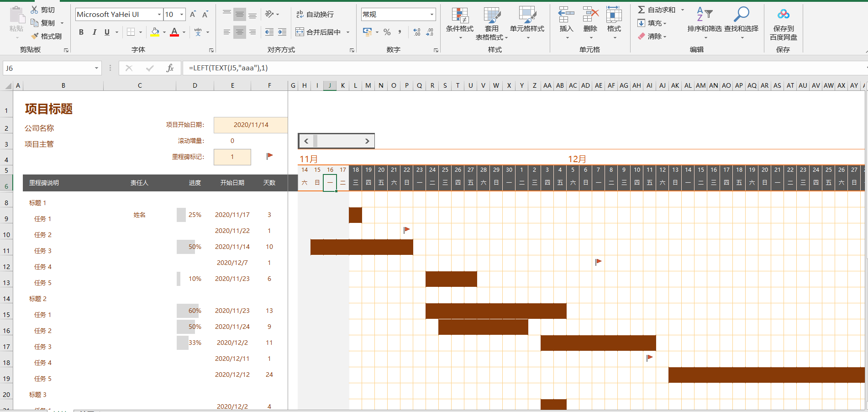The image size is (868, 412).
Task: Align text left
Action: tap(227, 32)
